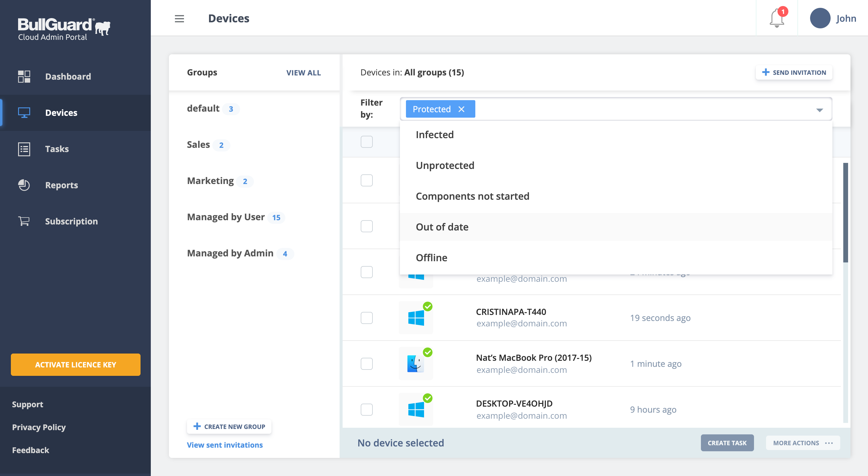868x476 pixels.
Task: Click the device list vertical scrollbar
Action: [845, 212]
